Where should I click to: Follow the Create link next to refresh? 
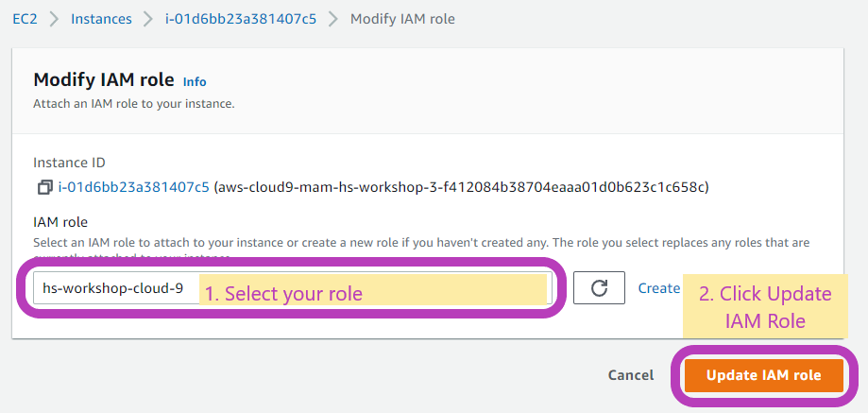coord(658,288)
